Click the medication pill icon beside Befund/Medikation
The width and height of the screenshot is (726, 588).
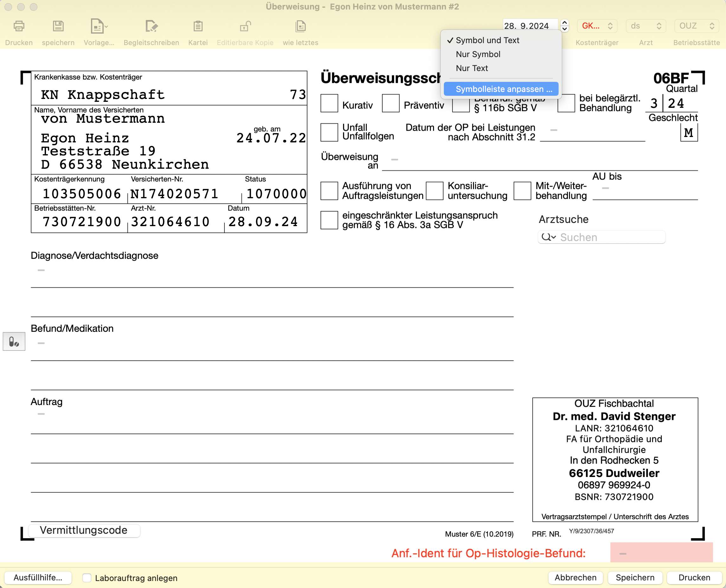click(x=14, y=342)
